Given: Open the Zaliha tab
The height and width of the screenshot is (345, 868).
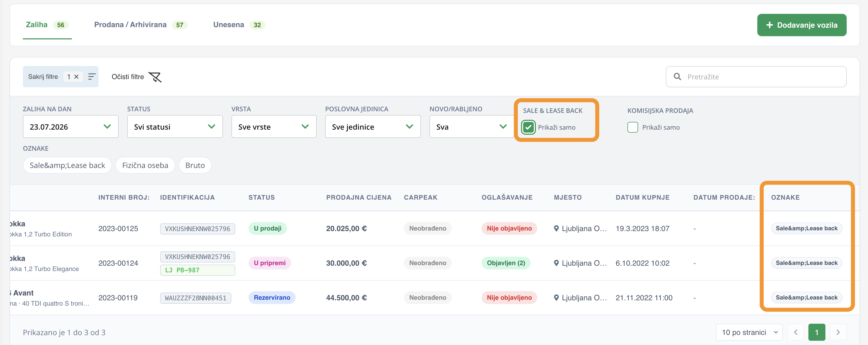Looking at the screenshot, I should (47, 25).
